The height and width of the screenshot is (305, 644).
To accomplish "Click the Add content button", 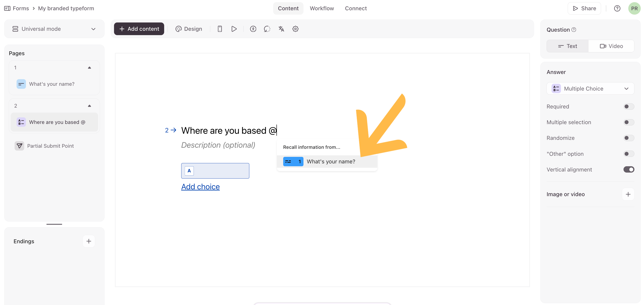I will pyautogui.click(x=139, y=29).
